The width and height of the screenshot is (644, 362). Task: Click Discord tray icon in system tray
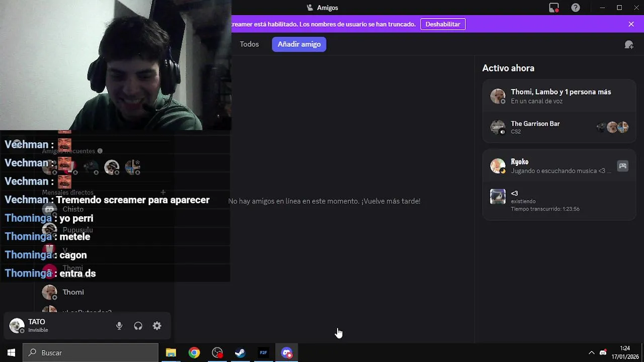(603, 353)
